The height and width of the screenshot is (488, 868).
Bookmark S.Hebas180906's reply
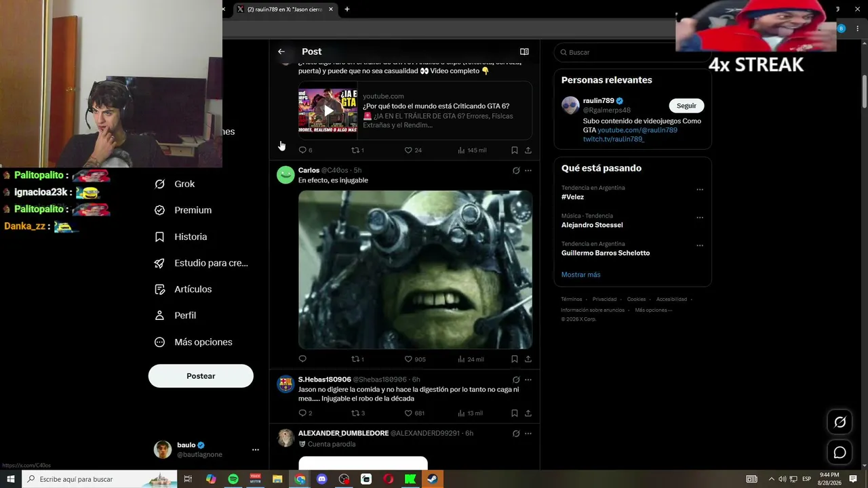[x=514, y=413]
